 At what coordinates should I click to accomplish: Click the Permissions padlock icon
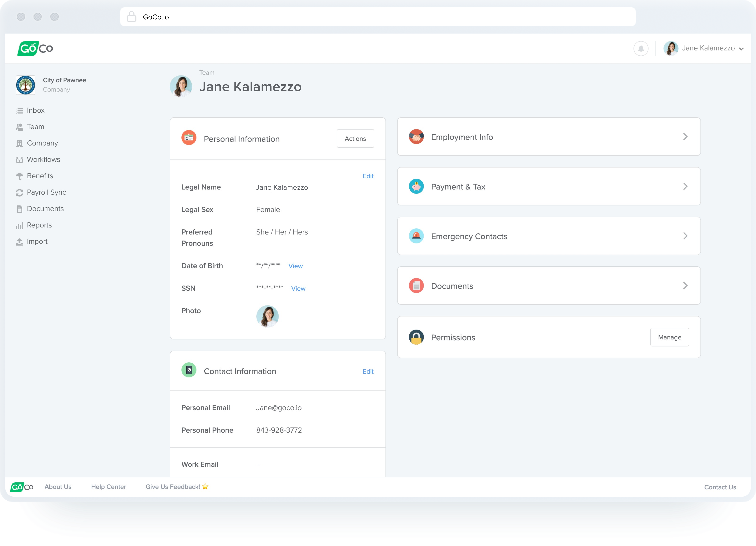[416, 337]
